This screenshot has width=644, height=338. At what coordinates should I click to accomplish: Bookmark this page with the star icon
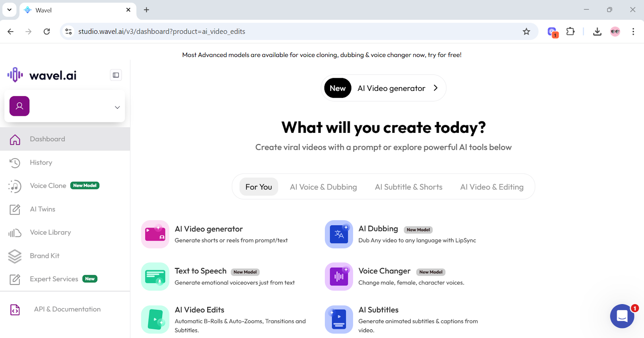[x=526, y=31]
